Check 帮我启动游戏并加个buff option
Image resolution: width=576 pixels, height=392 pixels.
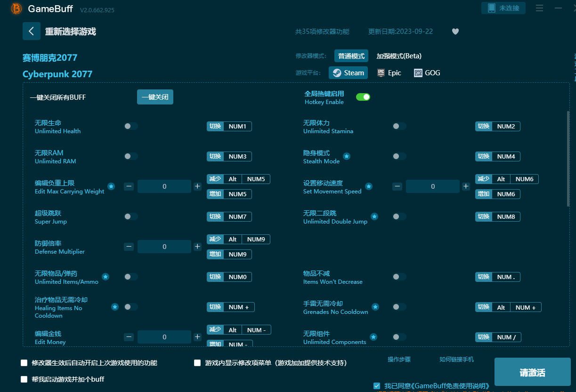[x=24, y=379]
